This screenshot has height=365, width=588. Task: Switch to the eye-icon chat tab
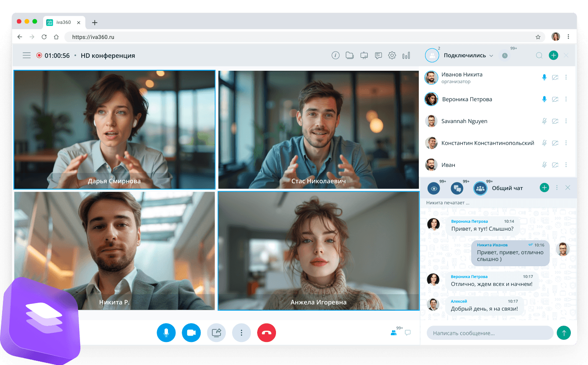434,189
